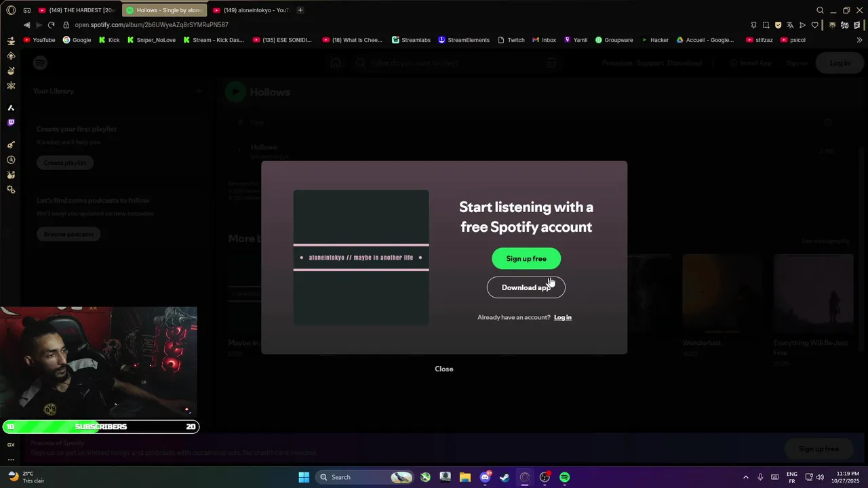Click the ENG FR language indicator
This screenshot has height=488, width=868.
792,477
